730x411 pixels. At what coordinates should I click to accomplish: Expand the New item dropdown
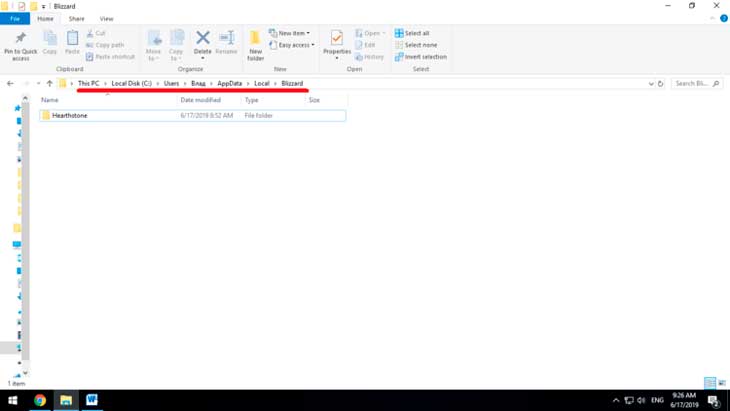tap(292, 33)
